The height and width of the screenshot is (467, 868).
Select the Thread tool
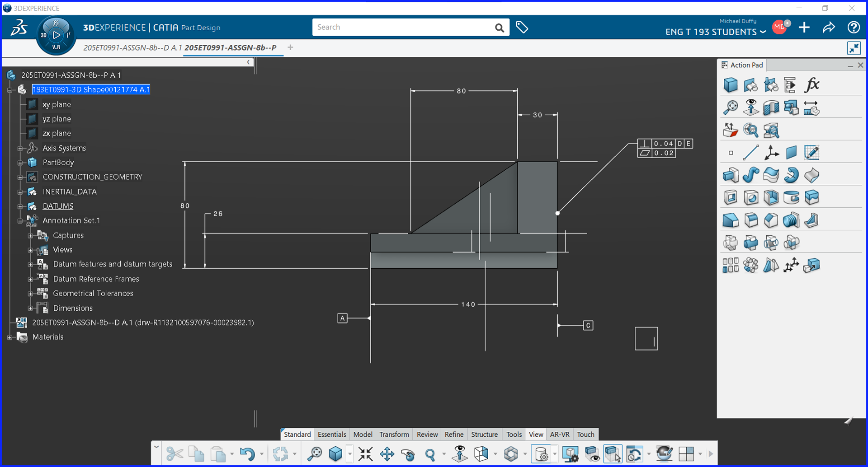pos(791,220)
